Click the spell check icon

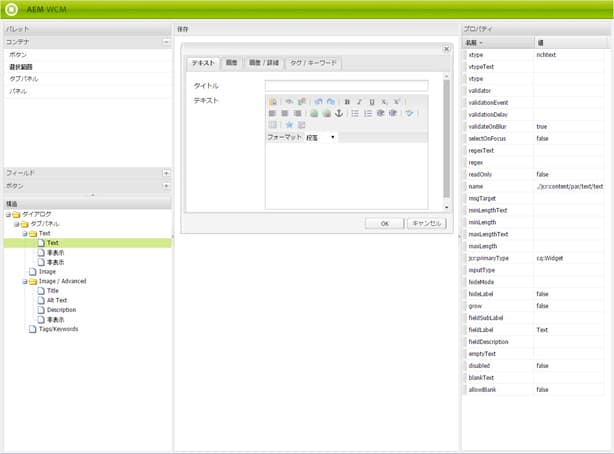click(409, 113)
